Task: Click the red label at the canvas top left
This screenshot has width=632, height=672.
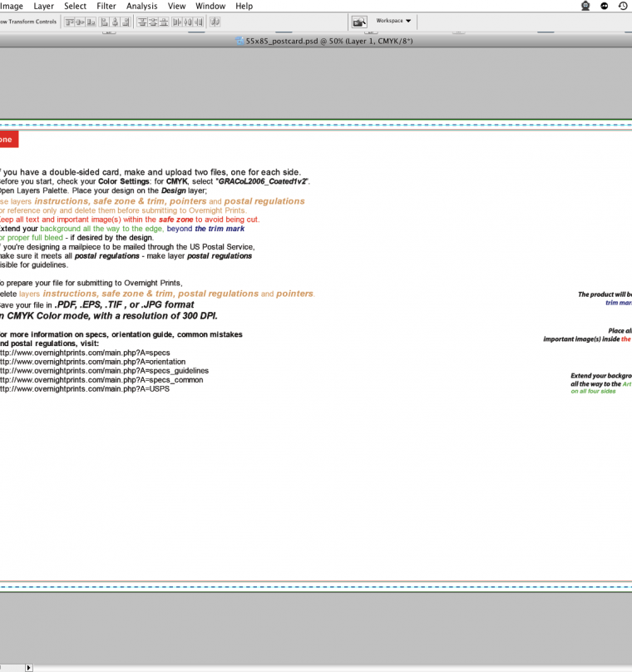Action: tap(7, 140)
